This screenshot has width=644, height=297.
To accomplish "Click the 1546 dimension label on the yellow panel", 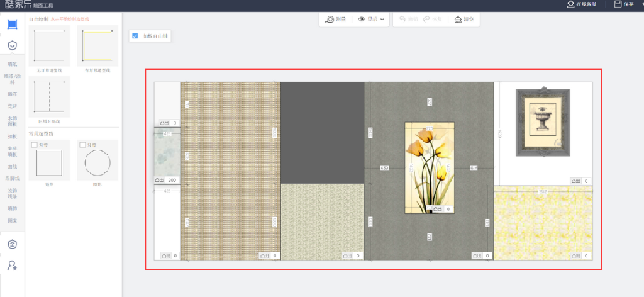I will [543, 192].
